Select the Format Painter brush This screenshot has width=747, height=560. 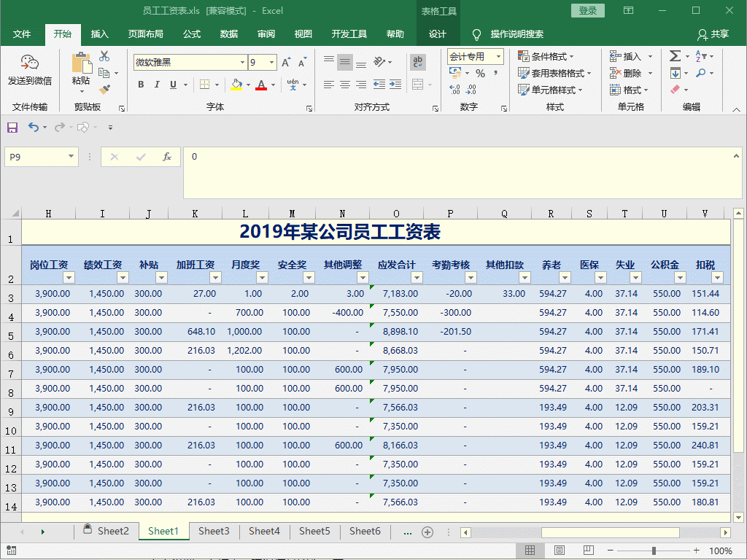(104, 89)
